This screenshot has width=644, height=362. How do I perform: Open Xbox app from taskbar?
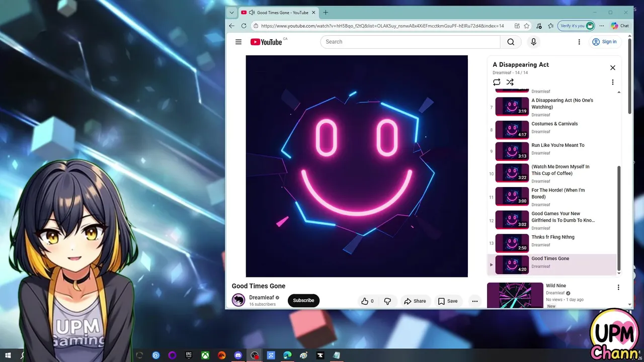pyautogui.click(x=205, y=355)
